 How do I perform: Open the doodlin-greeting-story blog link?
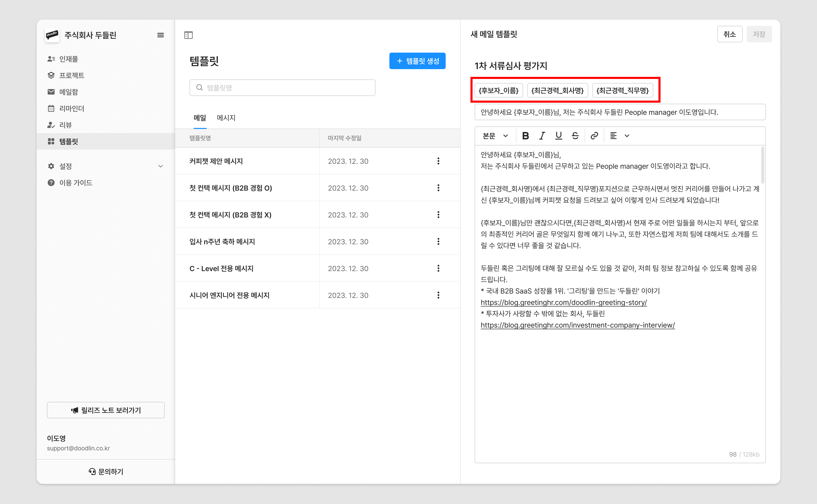[563, 302]
